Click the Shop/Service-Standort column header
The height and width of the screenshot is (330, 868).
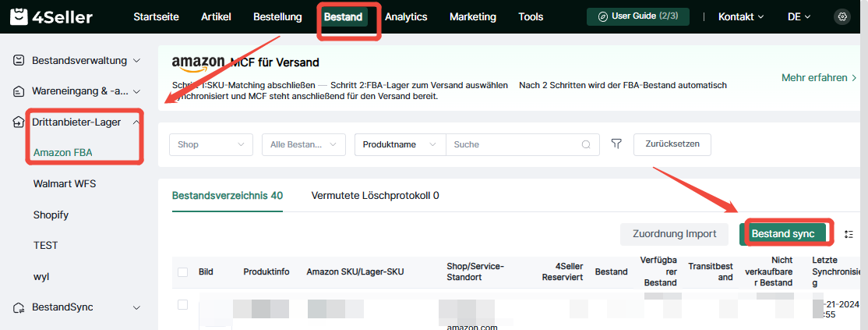pyautogui.click(x=475, y=271)
